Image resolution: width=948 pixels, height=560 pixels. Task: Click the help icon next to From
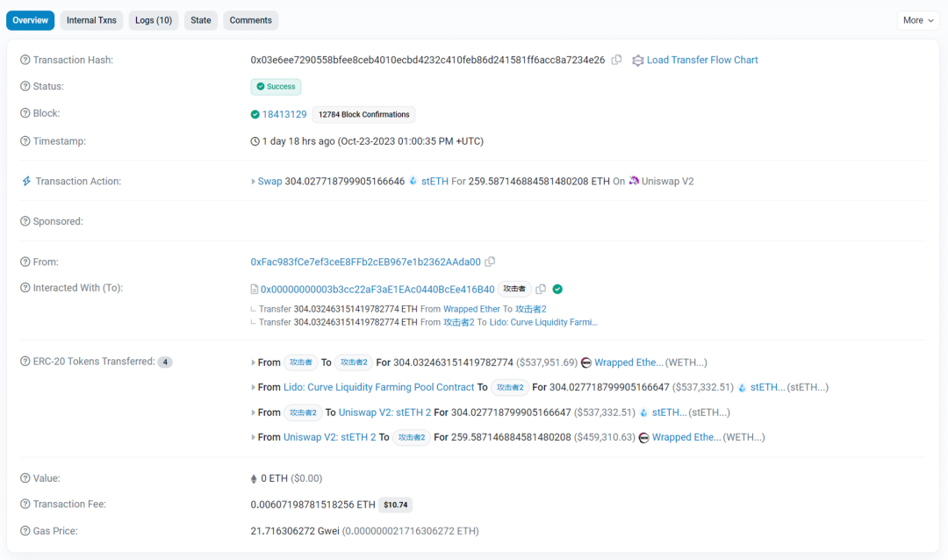pyautogui.click(x=25, y=262)
